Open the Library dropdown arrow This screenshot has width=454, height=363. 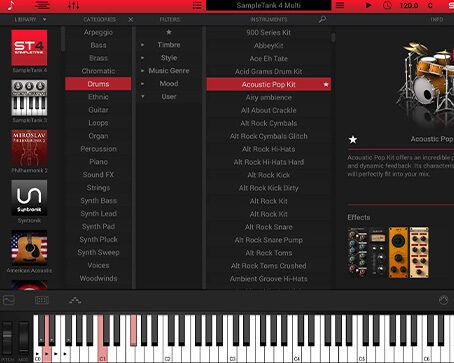(x=44, y=20)
